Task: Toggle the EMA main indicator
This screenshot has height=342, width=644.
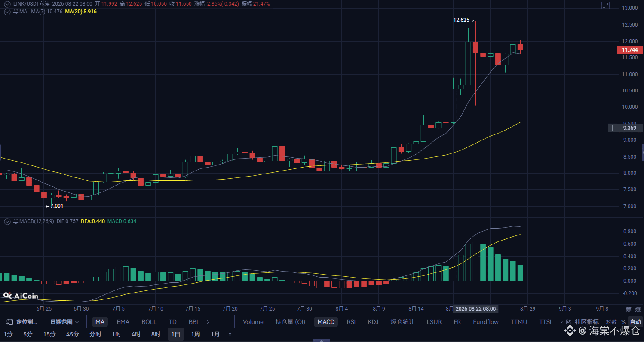Action: click(123, 322)
